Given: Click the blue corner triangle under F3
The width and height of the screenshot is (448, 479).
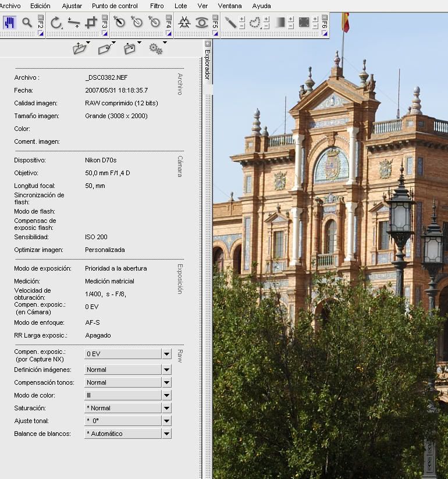Looking at the screenshot, I should coord(105,33).
